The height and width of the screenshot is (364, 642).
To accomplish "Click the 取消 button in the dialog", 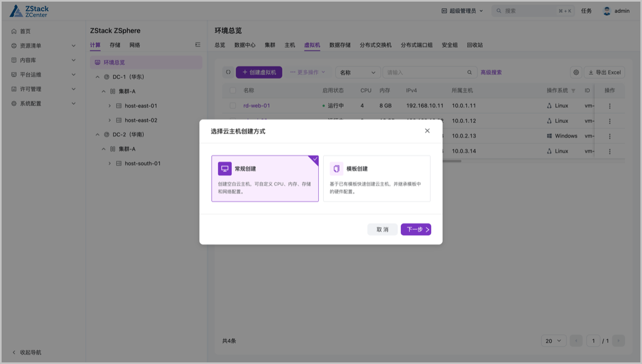I will pyautogui.click(x=383, y=229).
